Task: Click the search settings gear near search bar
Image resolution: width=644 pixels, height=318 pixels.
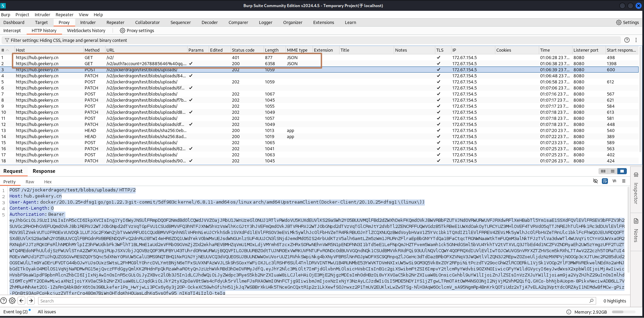Action: pos(12,301)
